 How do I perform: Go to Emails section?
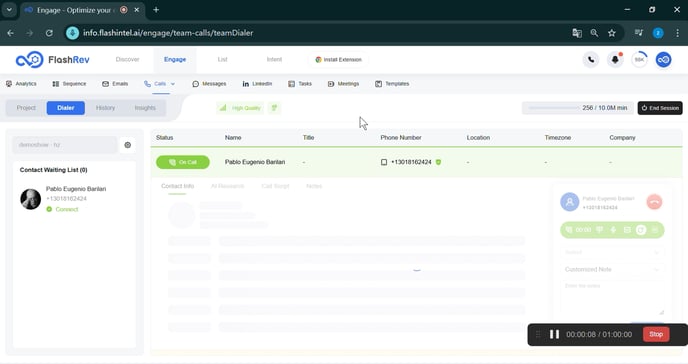115,84
